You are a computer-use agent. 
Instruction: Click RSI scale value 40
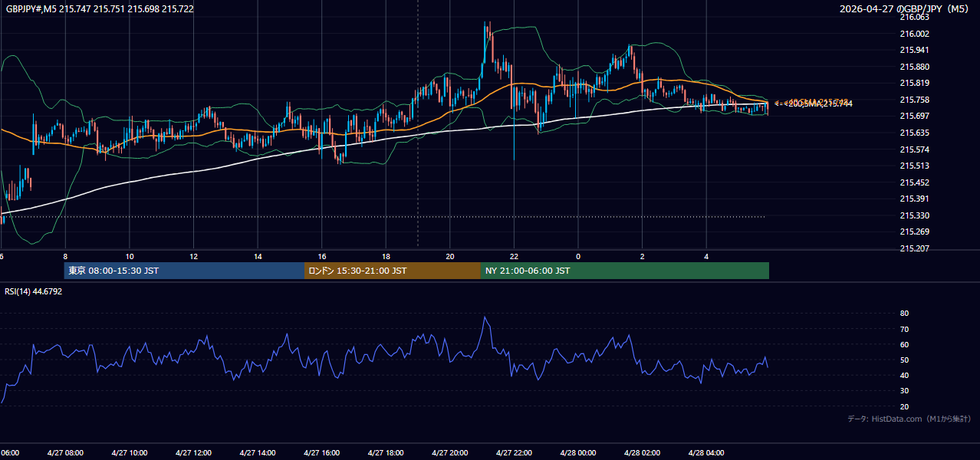pyautogui.click(x=904, y=375)
